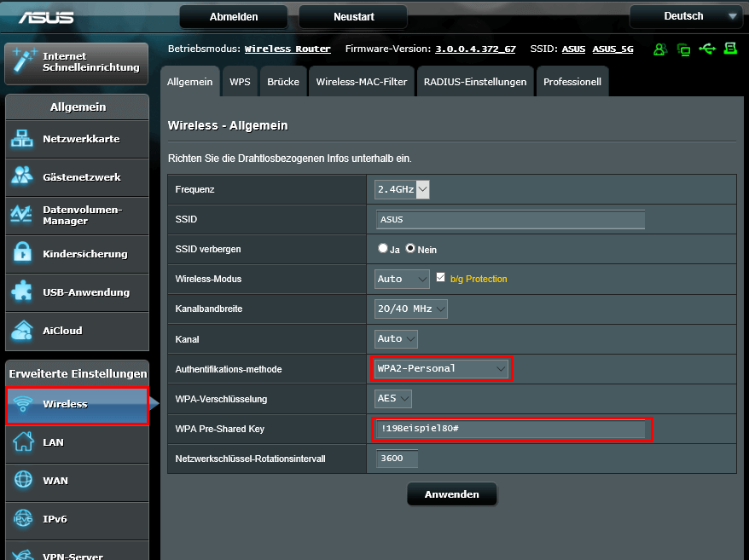Screen dimensions: 749x560
Task: Switch to the WPS tab
Action: (x=240, y=82)
